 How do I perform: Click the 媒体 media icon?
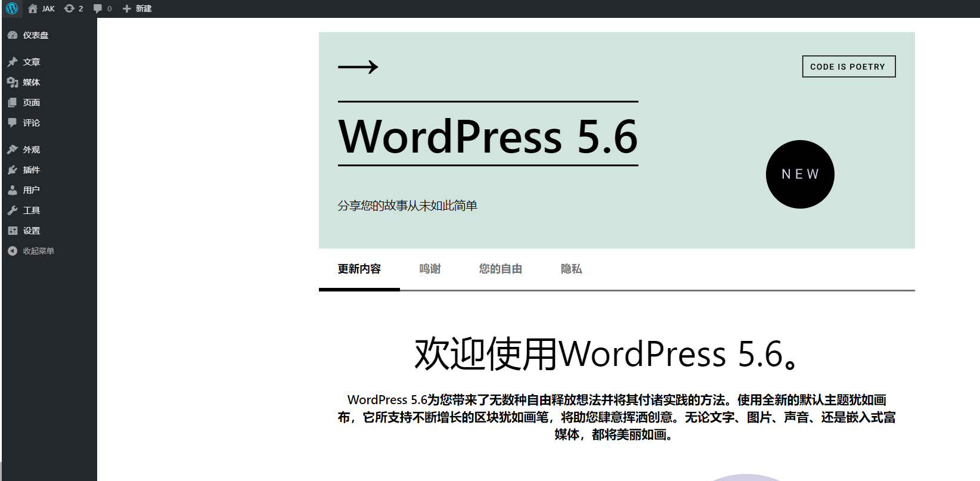[x=13, y=82]
